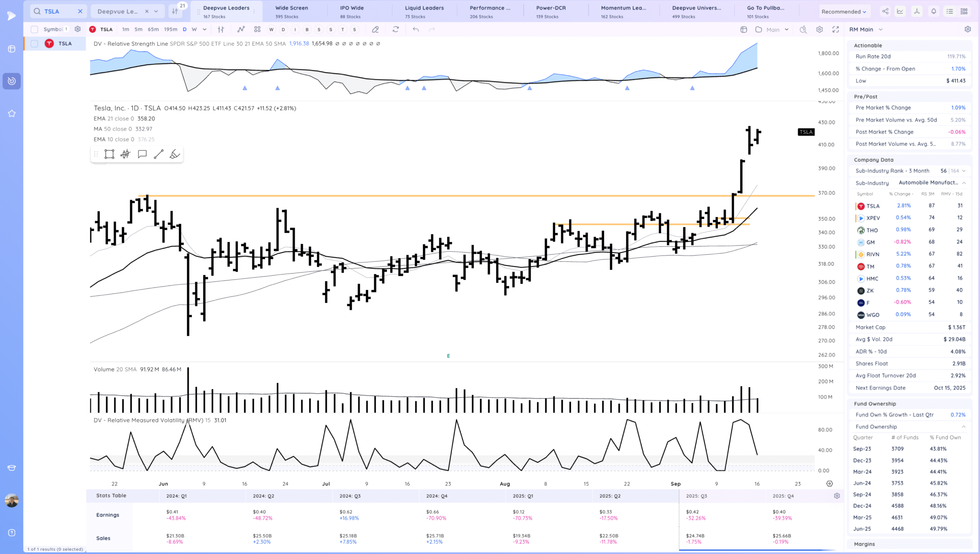The image size is (980, 554).
Task: Select the comment annotation tool
Action: 142,154
